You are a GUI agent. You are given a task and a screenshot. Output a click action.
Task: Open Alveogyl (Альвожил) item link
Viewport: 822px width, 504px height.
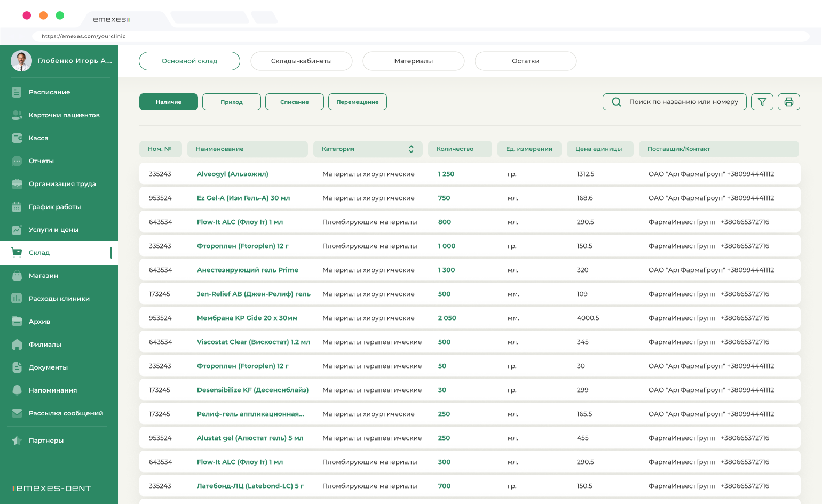click(x=233, y=174)
